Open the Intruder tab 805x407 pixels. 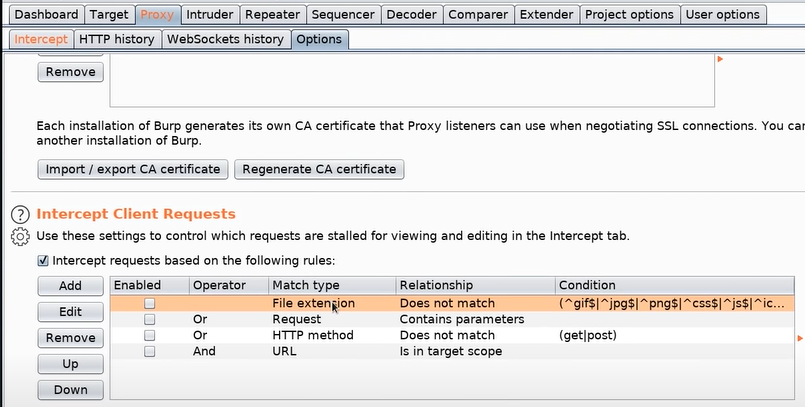click(209, 14)
